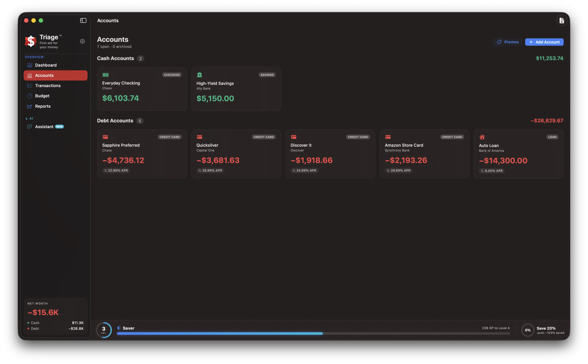Open the settings gear in sidebar

point(82,41)
